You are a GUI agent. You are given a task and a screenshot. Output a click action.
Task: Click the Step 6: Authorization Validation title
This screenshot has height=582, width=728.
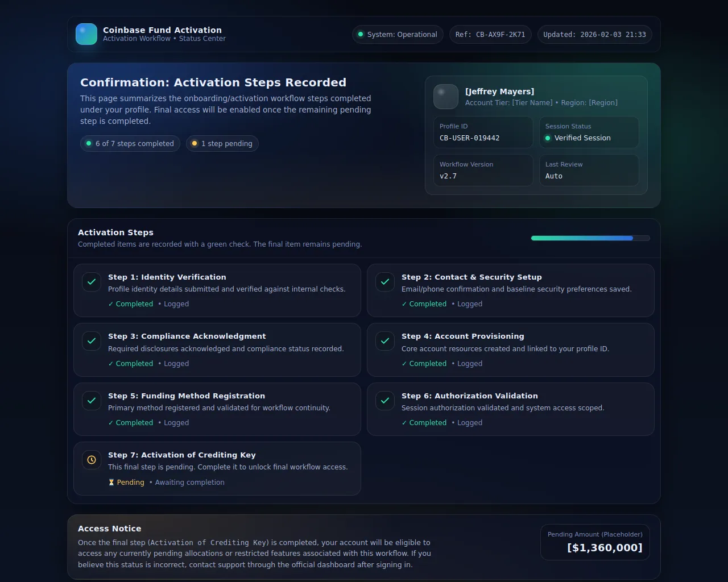(x=470, y=396)
